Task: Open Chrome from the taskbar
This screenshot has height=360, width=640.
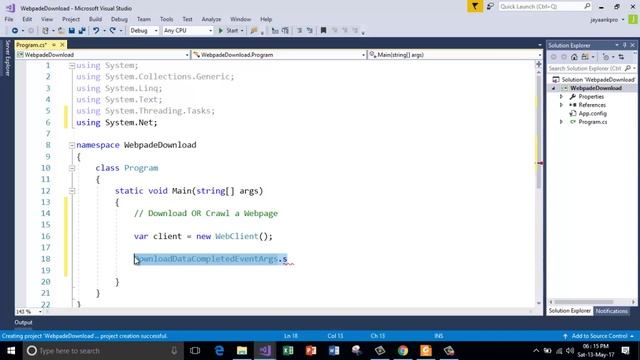Action: (x=403, y=351)
